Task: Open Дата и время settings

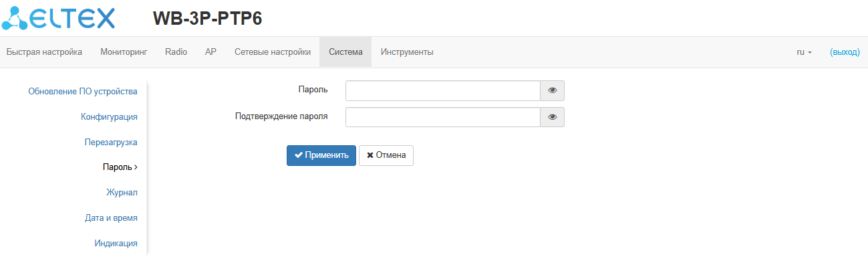Action: [111, 218]
